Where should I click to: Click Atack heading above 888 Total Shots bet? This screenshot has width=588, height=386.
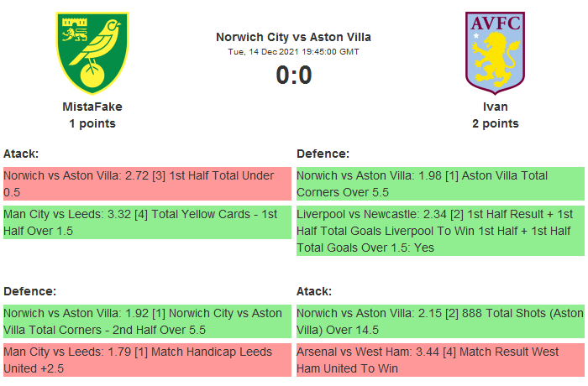click(314, 291)
